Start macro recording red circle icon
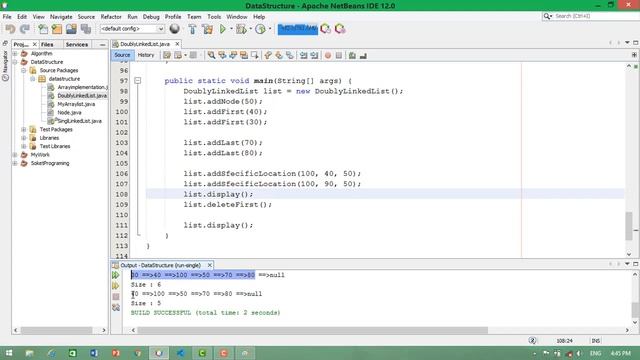 pos(328,55)
